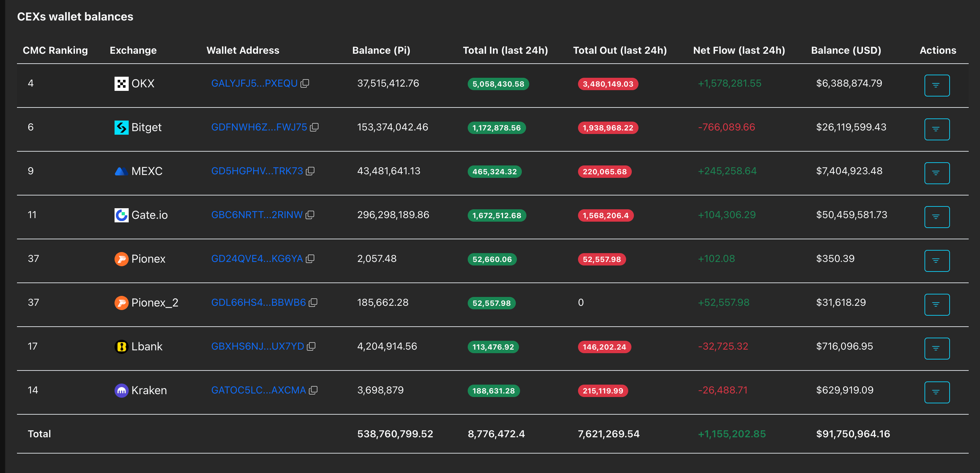Image resolution: width=980 pixels, height=473 pixels.
Task: Copy the MEXC wallet address icon
Action: coord(310,171)
